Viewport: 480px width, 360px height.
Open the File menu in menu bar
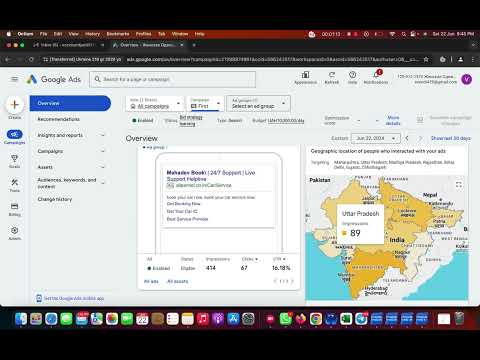click(x=43, y=34)
